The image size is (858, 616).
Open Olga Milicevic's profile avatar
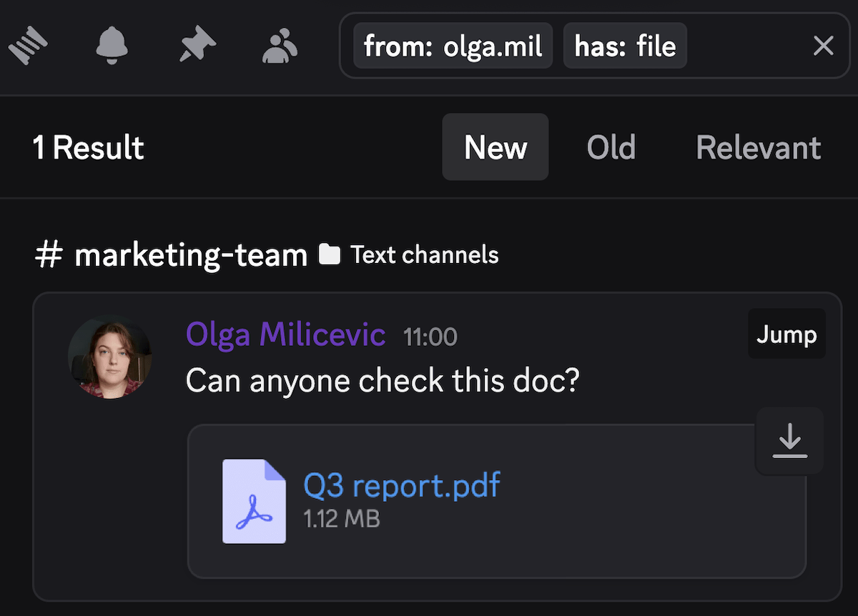pyautogui.click(x=110, y=357)
